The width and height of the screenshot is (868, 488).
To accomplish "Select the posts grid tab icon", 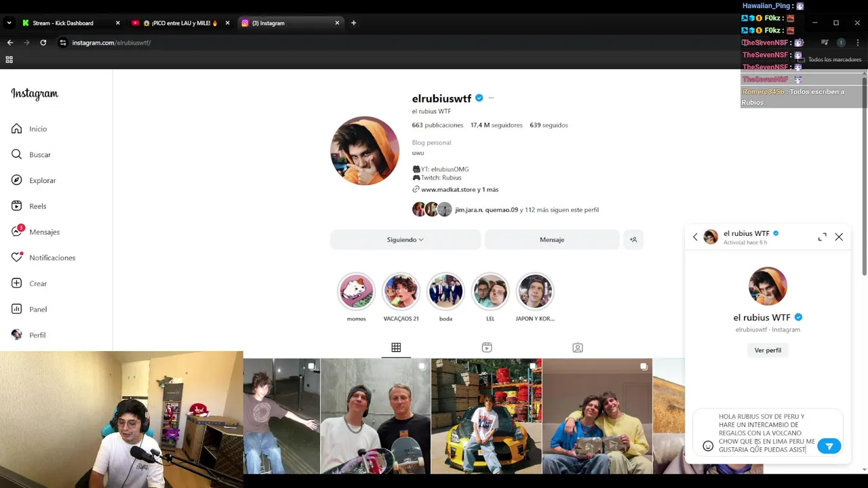I will point(396,348).
